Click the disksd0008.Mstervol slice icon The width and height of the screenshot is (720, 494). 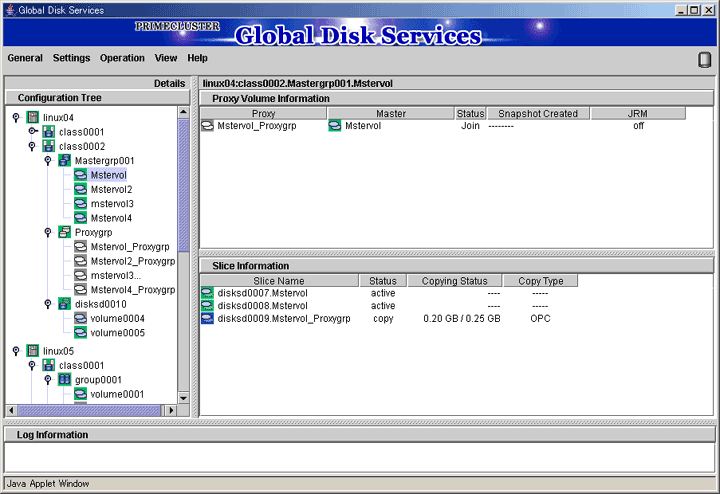coord(208,306)
